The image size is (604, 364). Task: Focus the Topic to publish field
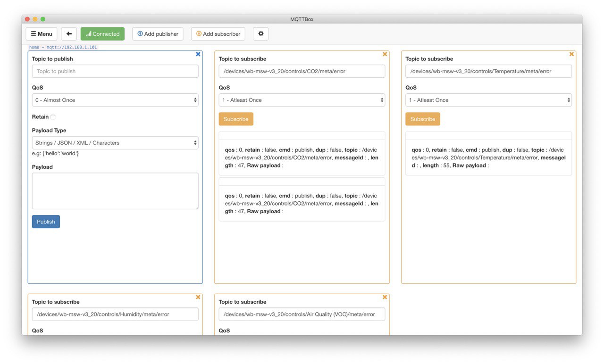[x=115, y=71]
